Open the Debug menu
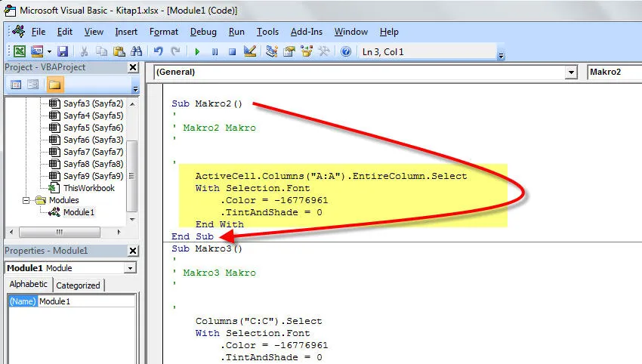The width and height of the screenshot is (642, 364). (x=203, y=32)
